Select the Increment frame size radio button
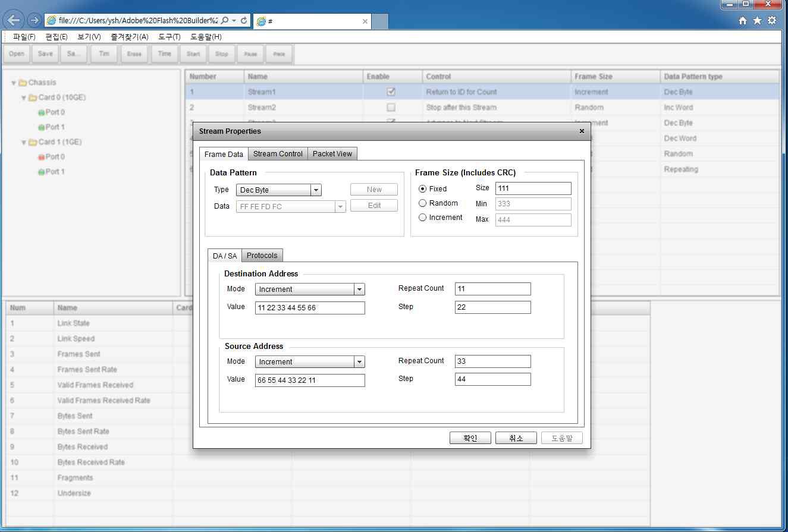 point(423,218)
